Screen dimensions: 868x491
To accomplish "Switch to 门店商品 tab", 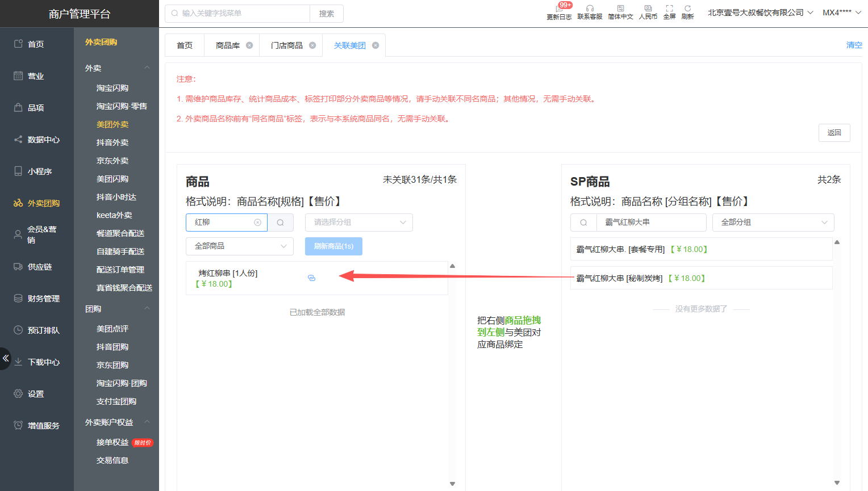I will pos(287,45).
